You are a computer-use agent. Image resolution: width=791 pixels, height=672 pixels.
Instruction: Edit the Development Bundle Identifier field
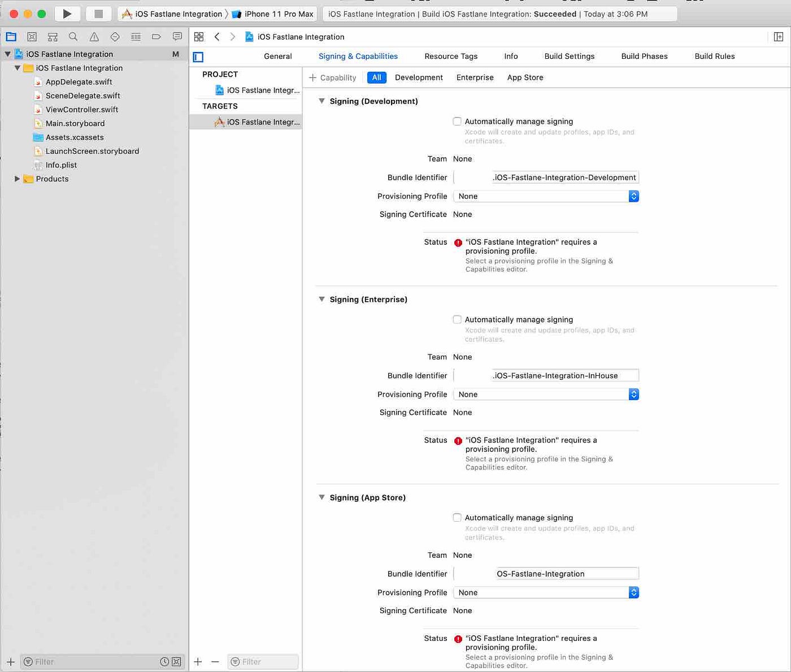tap(546, 177)
